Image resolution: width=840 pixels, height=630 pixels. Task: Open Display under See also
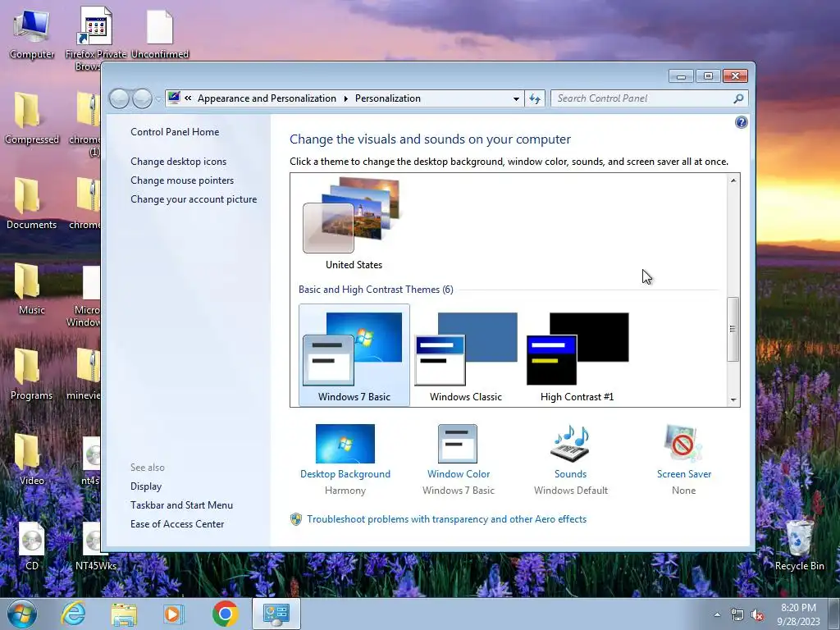click(x=146, y=486)
